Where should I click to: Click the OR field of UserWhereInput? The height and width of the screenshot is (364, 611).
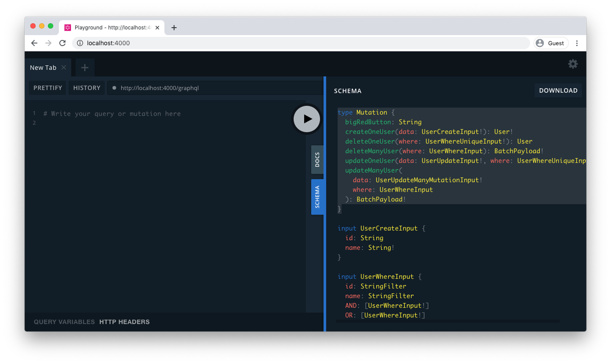[385, 315]
